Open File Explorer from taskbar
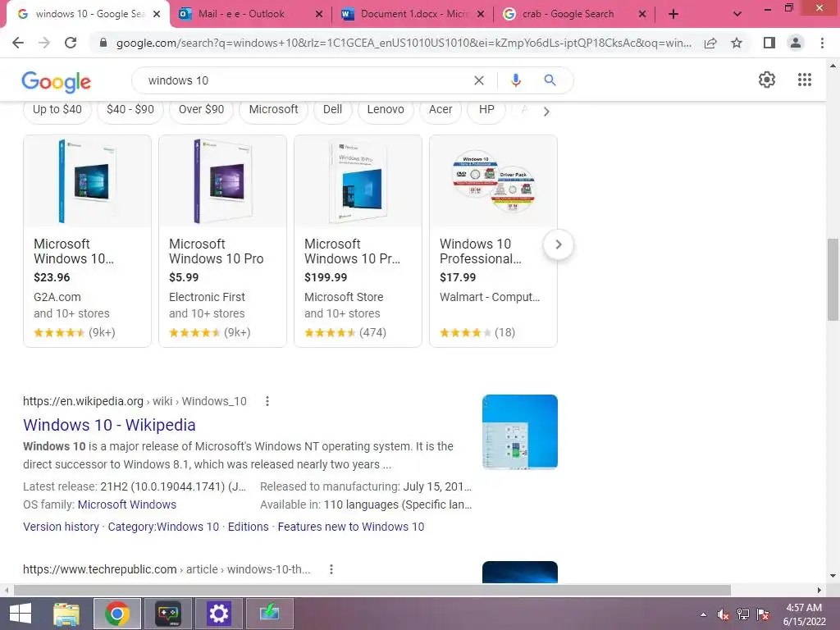The height and width of the screenshot is (630, 840). pyautogui.click(x=66, y=614)
